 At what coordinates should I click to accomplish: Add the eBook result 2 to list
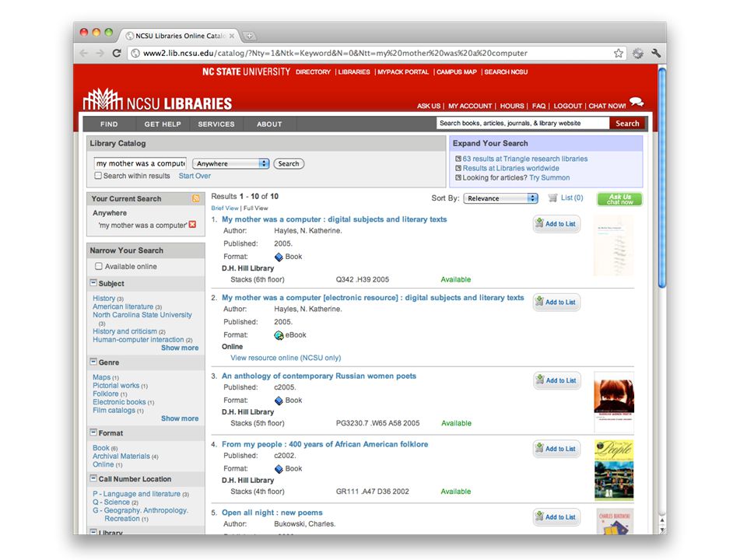(556, 302)
